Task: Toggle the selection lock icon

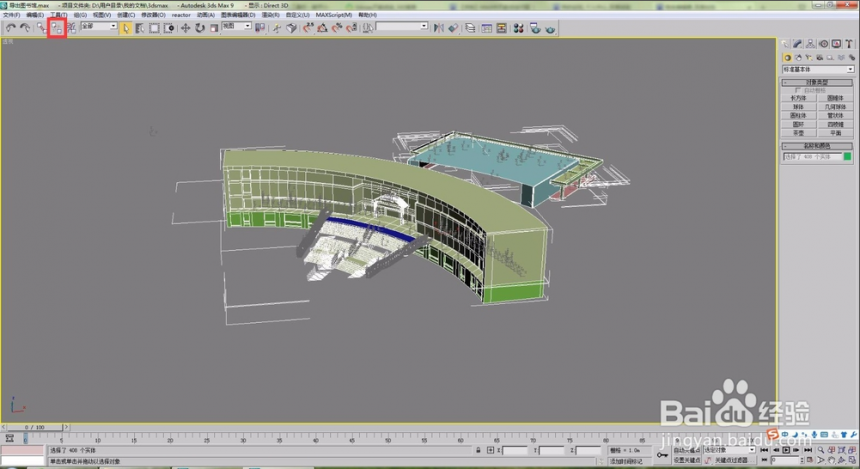Action: pos(478,450)
